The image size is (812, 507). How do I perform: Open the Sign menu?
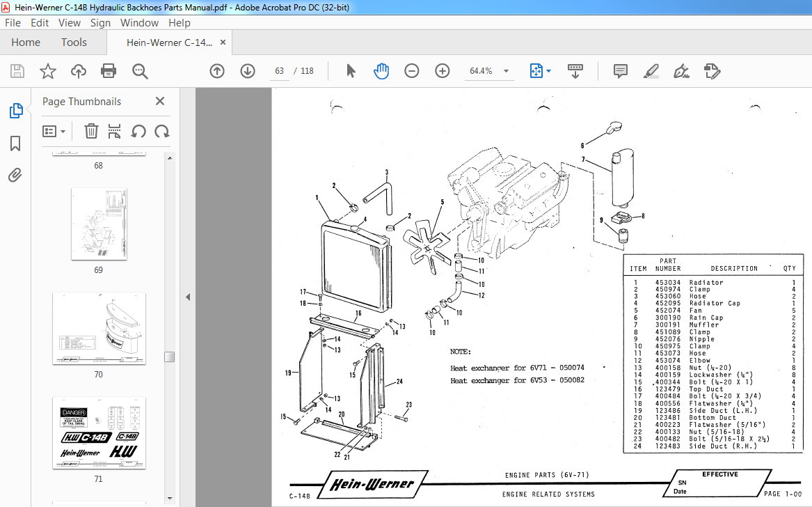100,23
